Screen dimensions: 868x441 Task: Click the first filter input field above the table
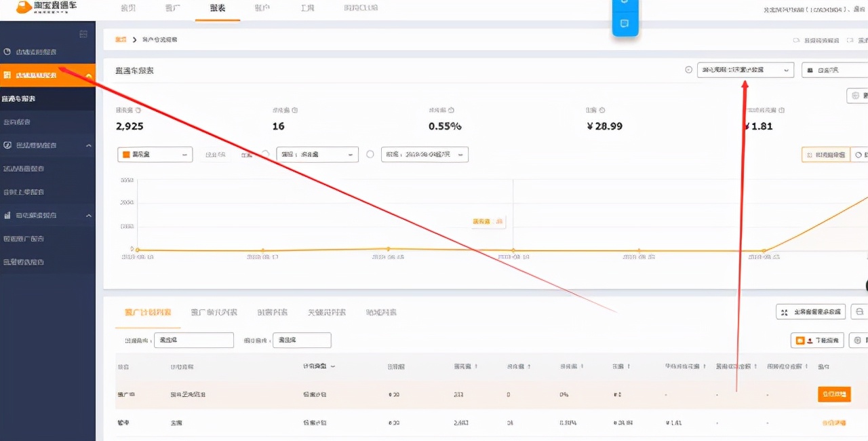coord(193,341)
